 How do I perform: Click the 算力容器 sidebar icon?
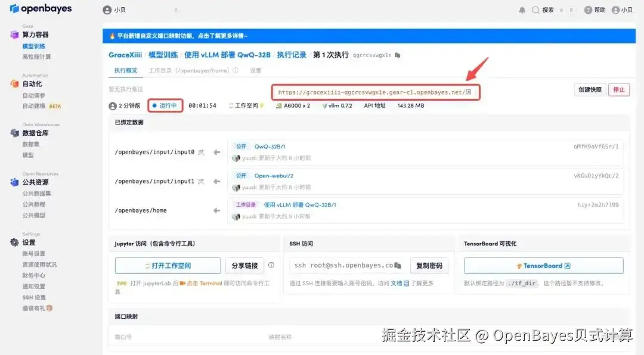[14, 35]
